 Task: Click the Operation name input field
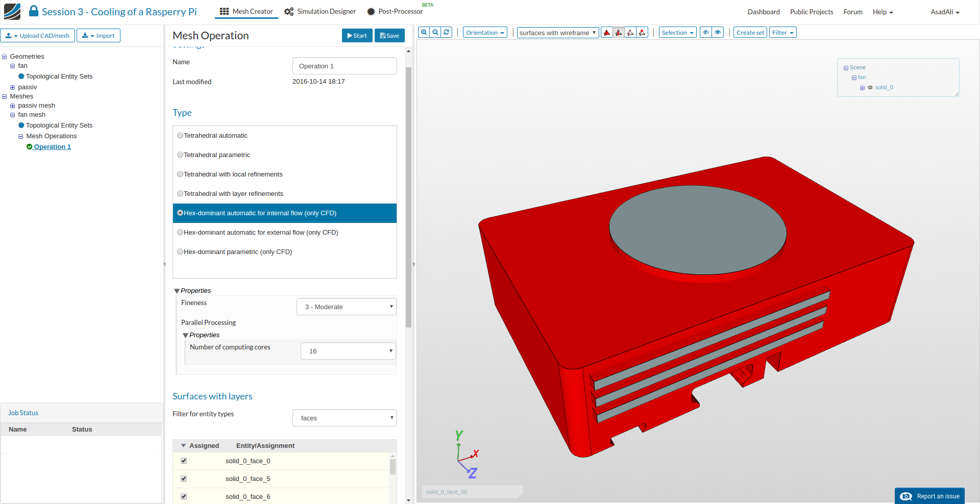[344, 66]
